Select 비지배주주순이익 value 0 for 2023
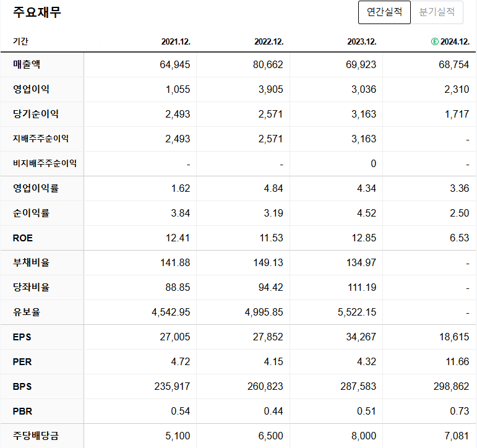Viewport: 477px width, 448px height. click(x=373, y=164)
